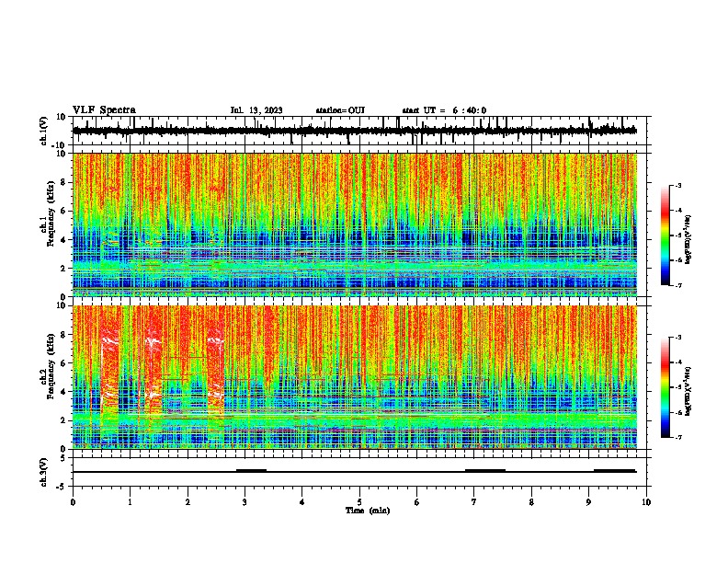The width and height of the screenshot is (728, 563).
Task: Click time axis tick label "8"
Action: tap(531, 502)
